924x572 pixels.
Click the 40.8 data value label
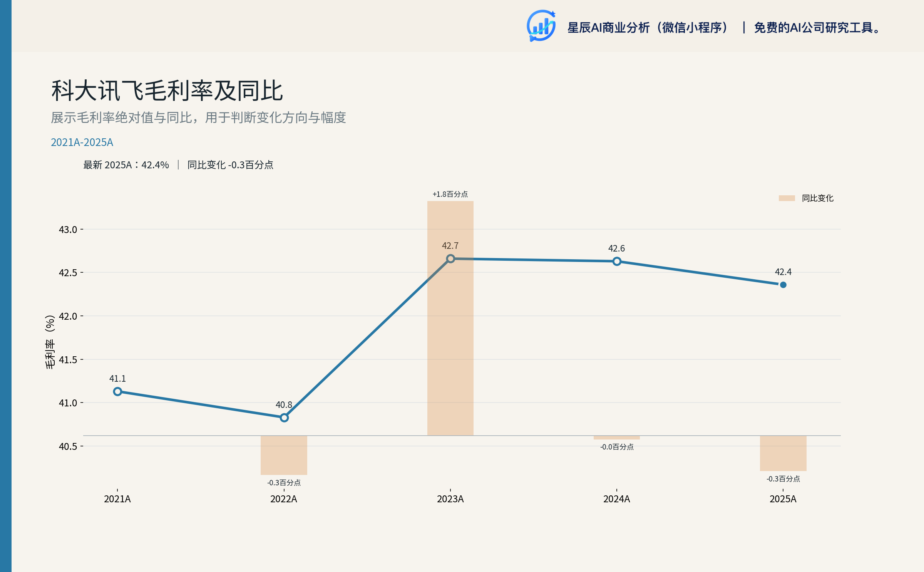coord(284,405)
